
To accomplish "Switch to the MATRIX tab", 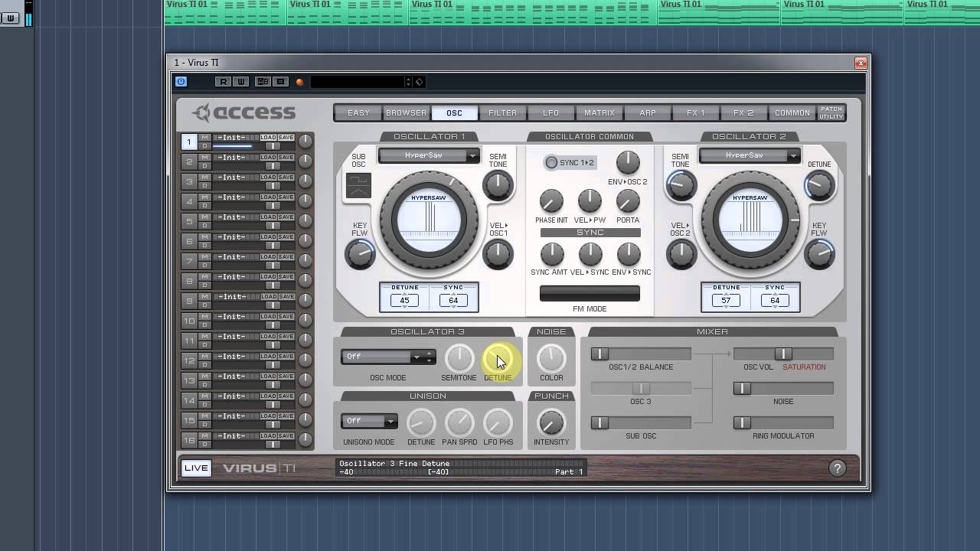I will [599, 113].
